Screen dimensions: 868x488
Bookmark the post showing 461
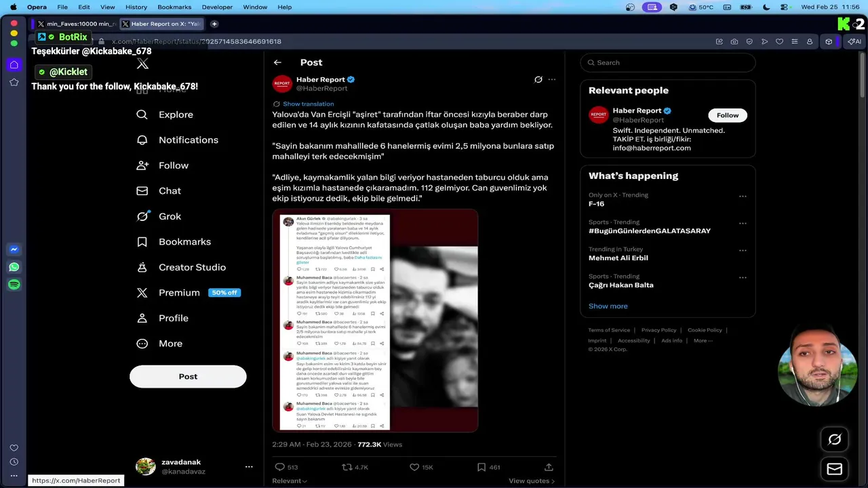[481, 467]
